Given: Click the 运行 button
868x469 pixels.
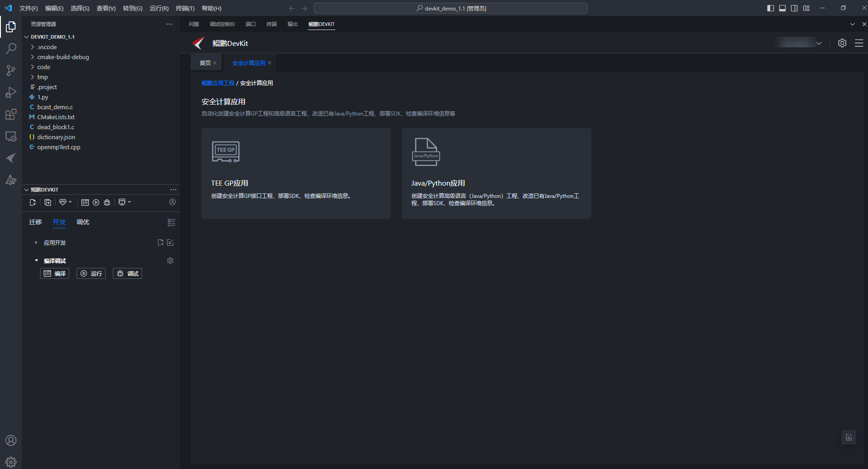Looking at the screenshot, I should (91, 273).
